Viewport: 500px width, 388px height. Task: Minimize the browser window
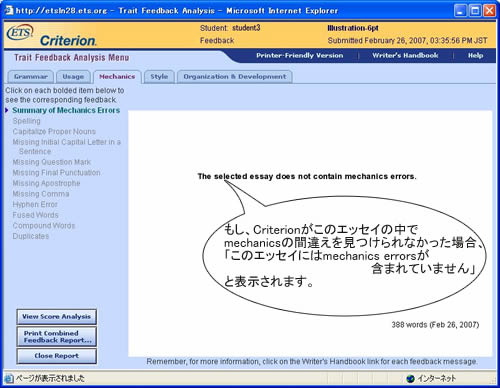460,11
